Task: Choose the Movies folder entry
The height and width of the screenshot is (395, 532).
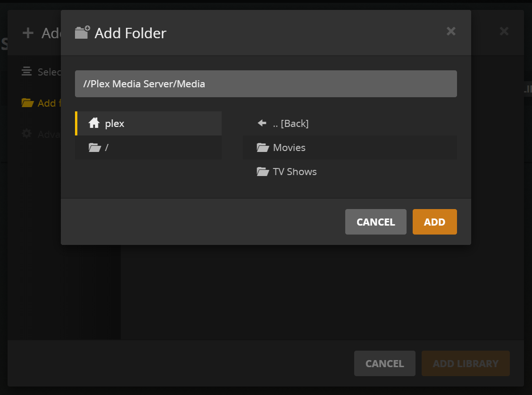Action: coord(350,147)
